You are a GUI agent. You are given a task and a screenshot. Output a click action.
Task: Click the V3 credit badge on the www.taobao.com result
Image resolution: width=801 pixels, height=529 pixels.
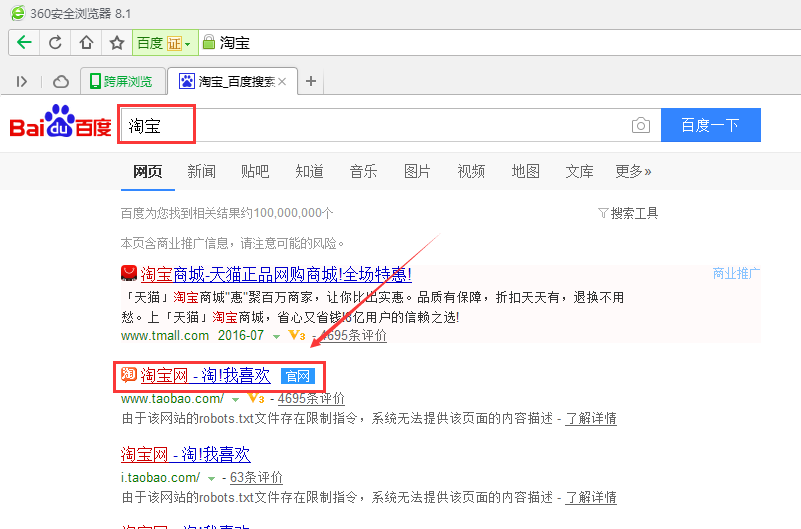(x=256, y=398)
